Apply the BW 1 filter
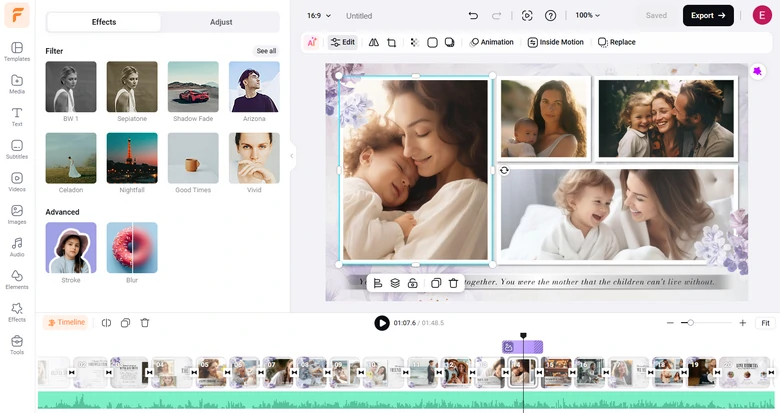 tap(71, 87)
